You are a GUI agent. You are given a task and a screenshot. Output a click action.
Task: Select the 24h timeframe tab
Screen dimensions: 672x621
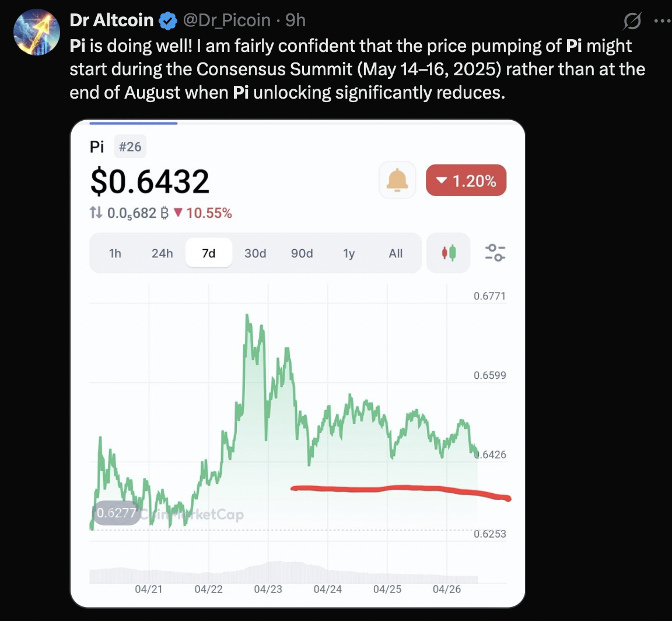click(x=162, y=253)
